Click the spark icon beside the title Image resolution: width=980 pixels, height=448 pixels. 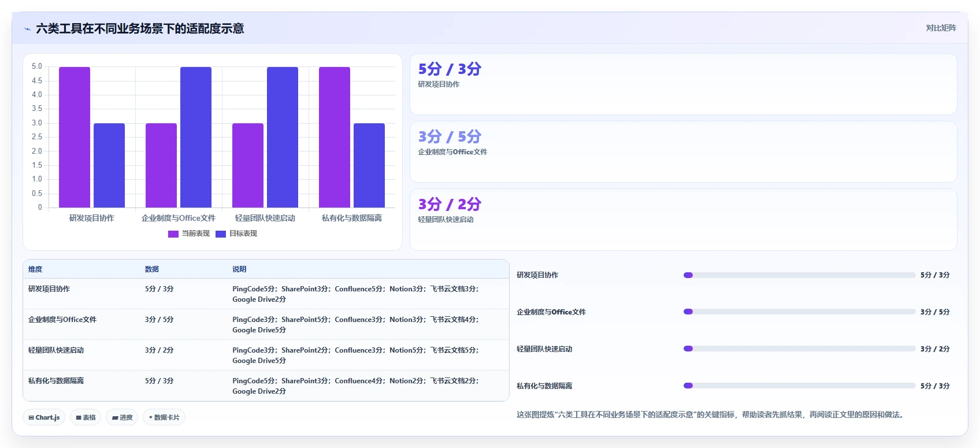pyautogui.click(x=27, y=29)
